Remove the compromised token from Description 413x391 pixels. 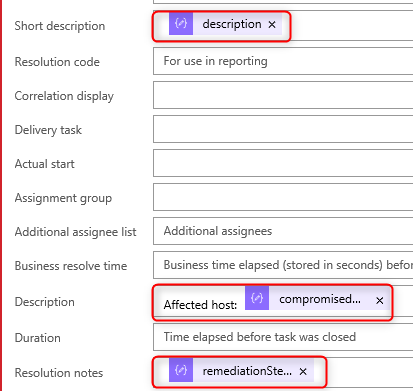pyautogui.click(x=379, y=300)
